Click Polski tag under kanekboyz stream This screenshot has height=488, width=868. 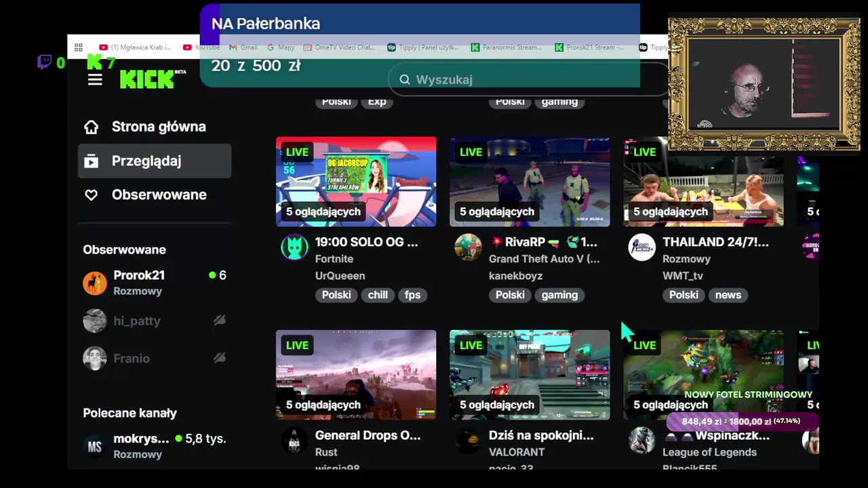pos(510,295)
